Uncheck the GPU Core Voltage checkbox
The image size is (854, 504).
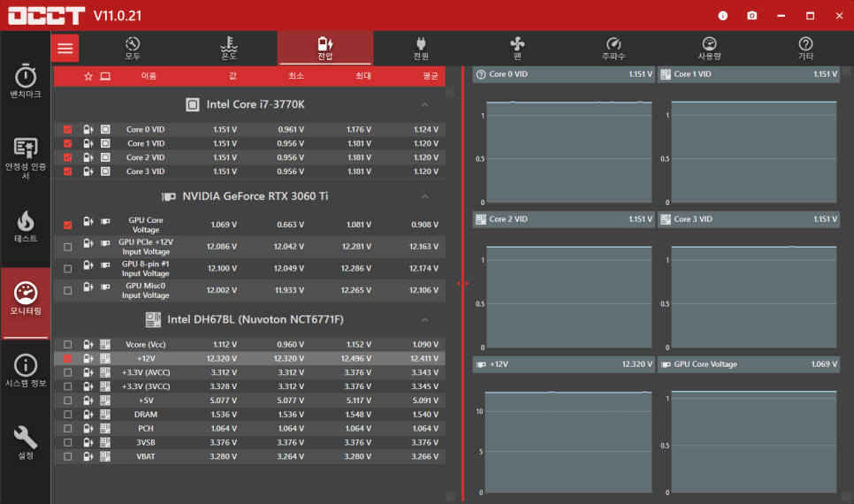[67, 225]
